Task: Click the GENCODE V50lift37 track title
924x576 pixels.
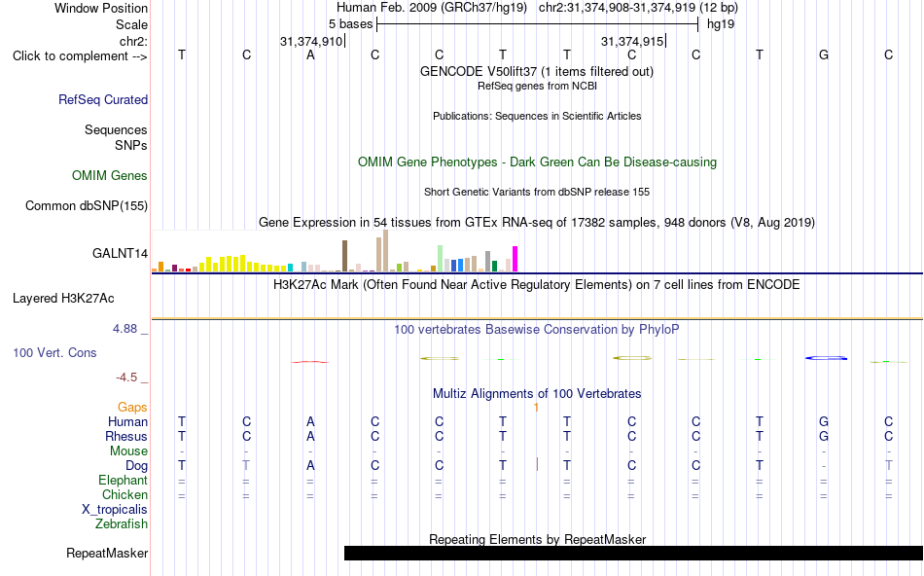Action: [x=537, y=71]
